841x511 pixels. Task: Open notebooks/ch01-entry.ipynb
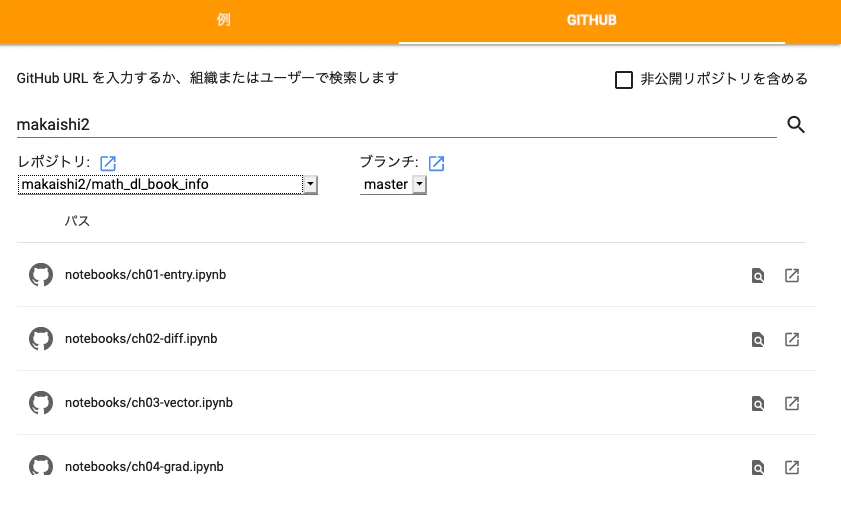[145, 275]
